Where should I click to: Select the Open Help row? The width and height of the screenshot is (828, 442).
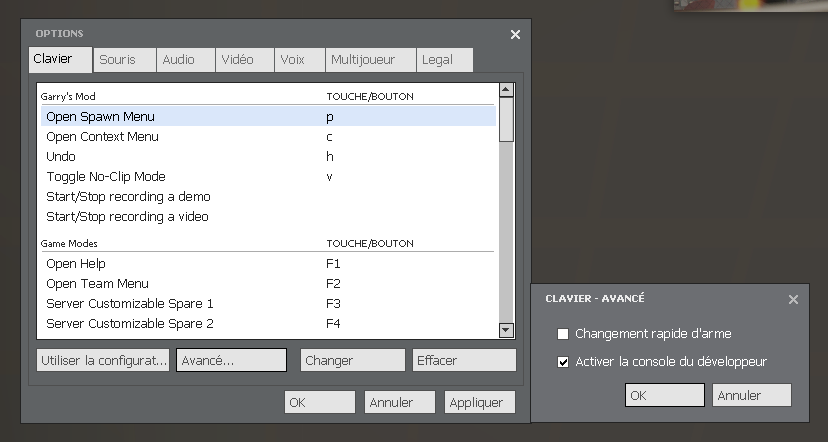click(x=268, y=264)
